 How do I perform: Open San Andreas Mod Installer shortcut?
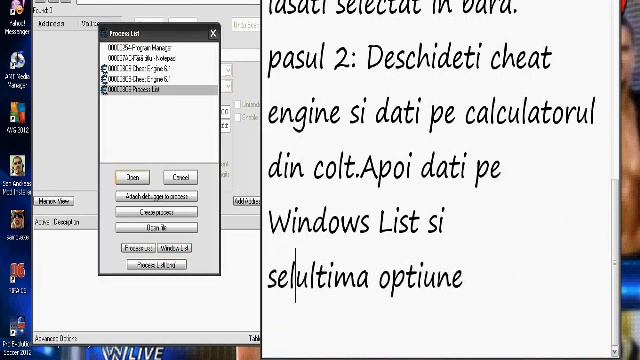(x=17, y=176)
